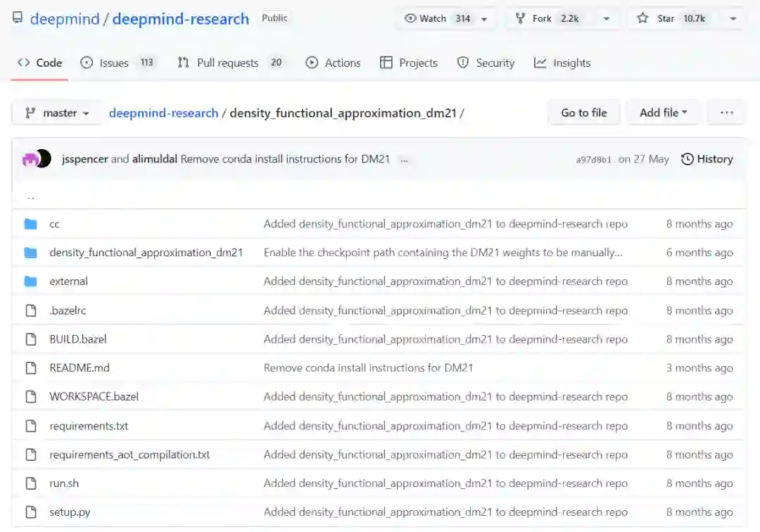Open commit History with clock icon
The height and width of the screenshot is (532, 760).
click(x=707, y=159)
